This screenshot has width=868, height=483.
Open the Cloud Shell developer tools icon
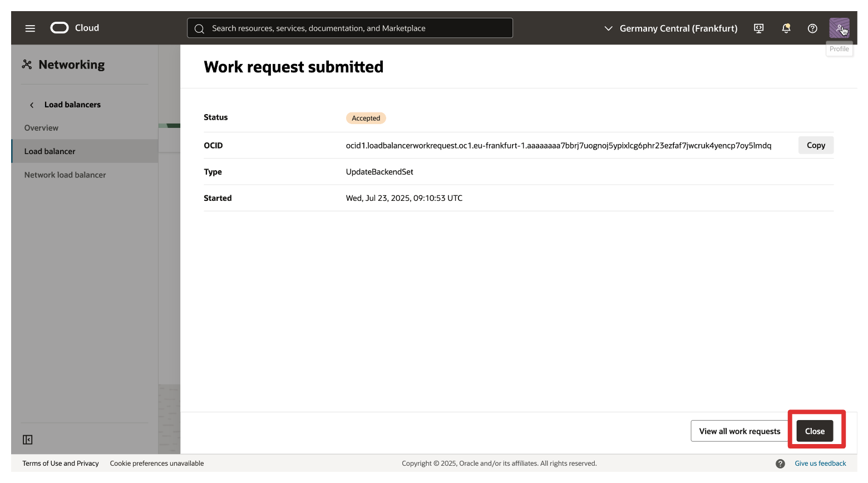(x=758, y=28)
